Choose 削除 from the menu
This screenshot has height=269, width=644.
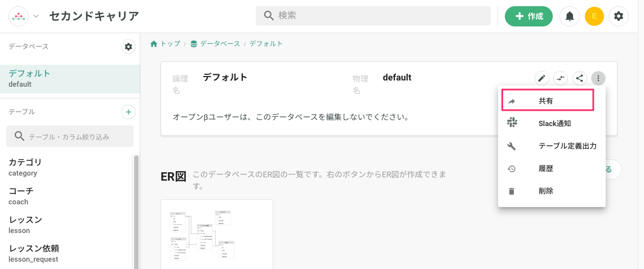click(x=552, y=191)
